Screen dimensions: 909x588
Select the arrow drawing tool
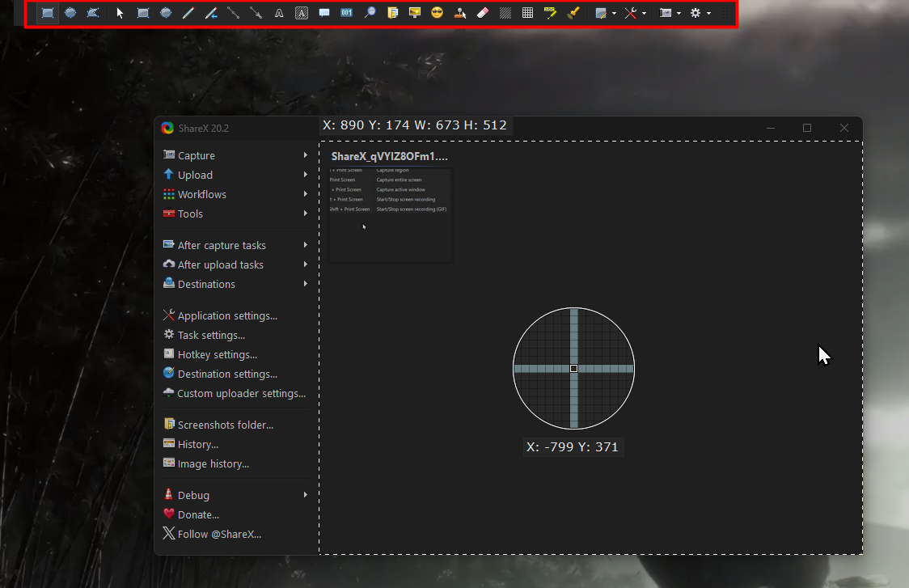pyautogui.click(x=256, y=13)
